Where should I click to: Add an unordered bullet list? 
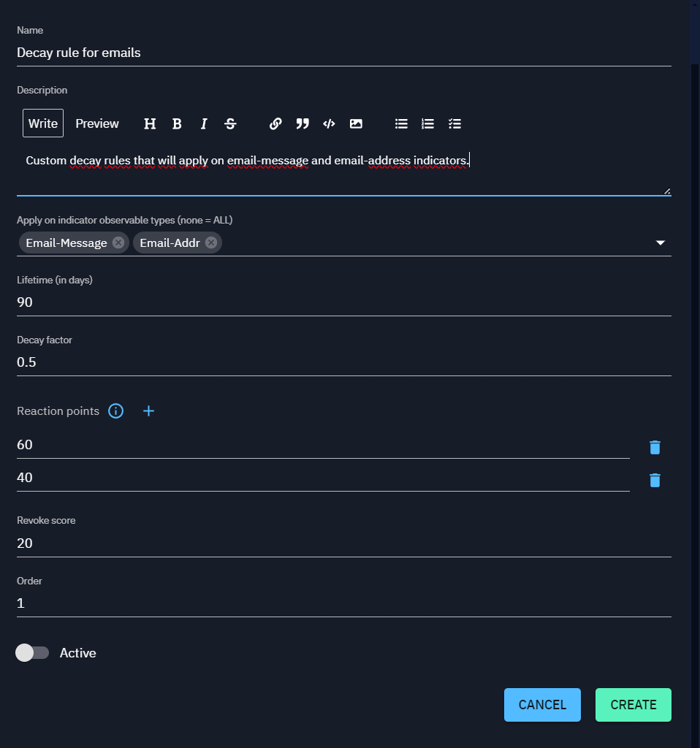click(401, 123)
